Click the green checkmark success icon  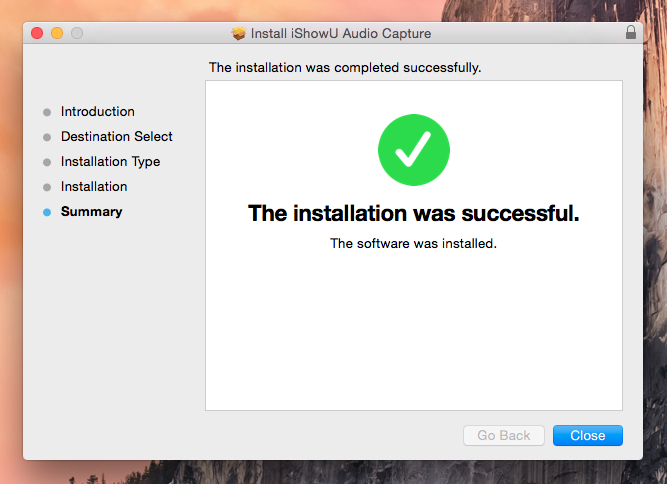[x=413, y=149]
